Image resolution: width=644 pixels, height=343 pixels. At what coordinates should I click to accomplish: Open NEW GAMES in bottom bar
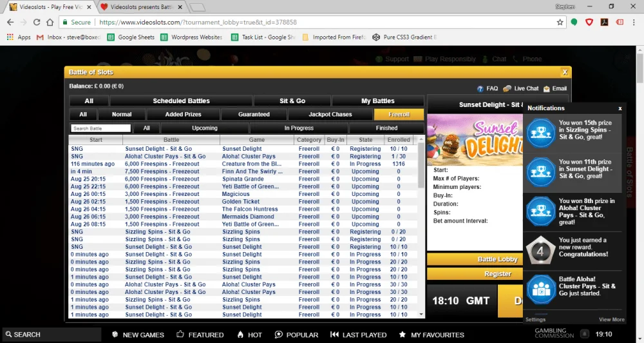point(138,335)
